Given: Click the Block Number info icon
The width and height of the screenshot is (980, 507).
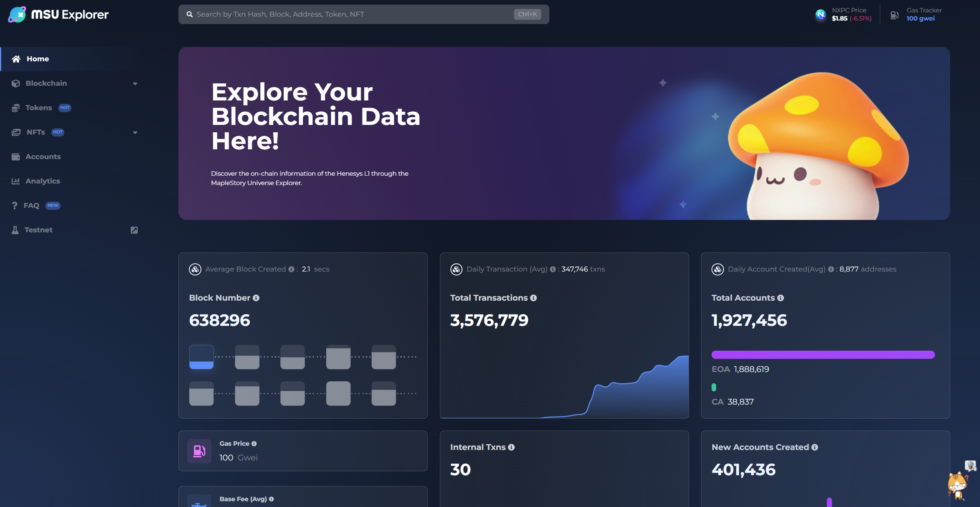Looking at the screenshot, I should click(256, 298).
